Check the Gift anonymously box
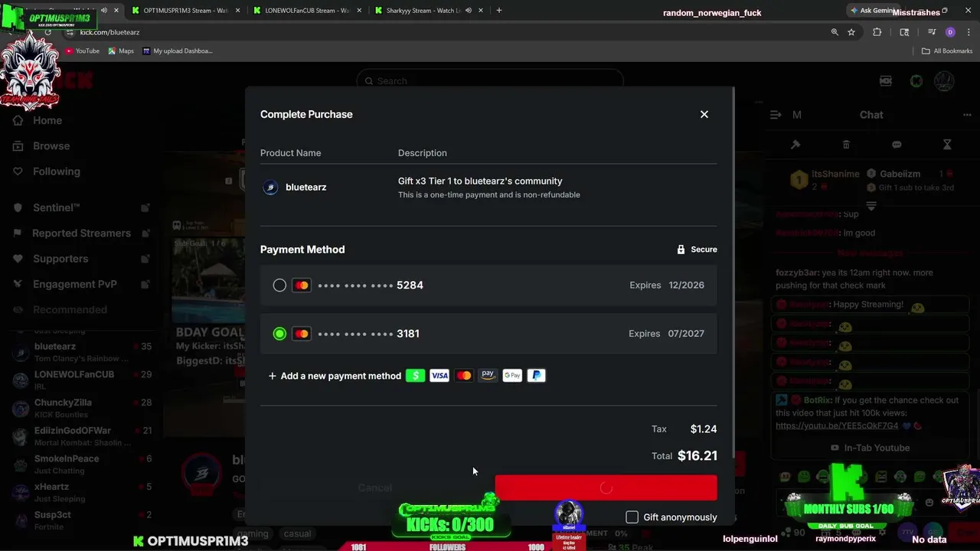Image resolution: width=980 pixels, height=551 pixels. click(632, 517)
